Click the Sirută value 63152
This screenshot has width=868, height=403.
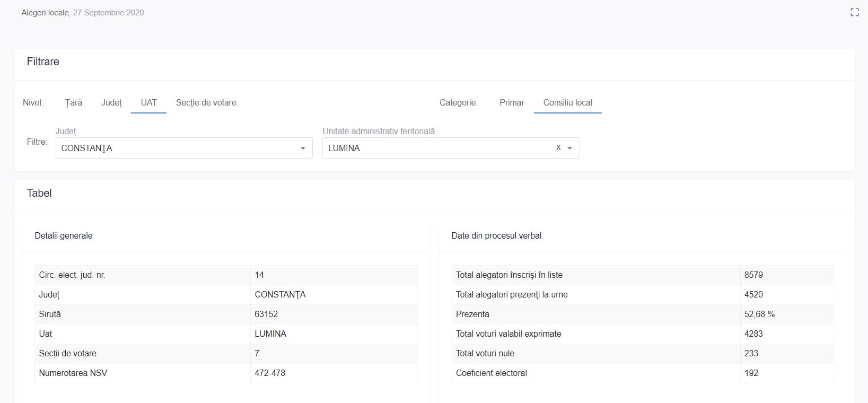point(266,314)
